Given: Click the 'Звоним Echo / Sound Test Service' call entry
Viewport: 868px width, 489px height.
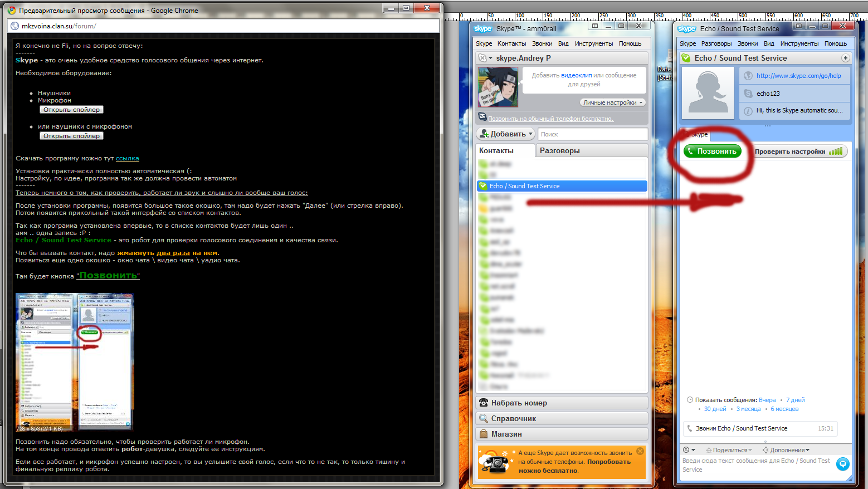Looking at the screenshot, I should click(x=760, y=428).
